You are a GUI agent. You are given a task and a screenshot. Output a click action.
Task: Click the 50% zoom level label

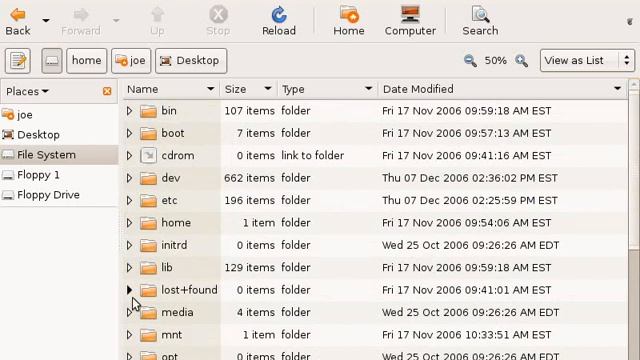(x=496, y=61)
